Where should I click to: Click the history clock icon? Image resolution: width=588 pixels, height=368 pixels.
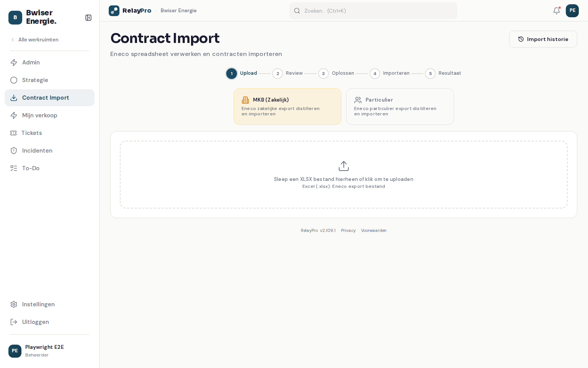521,39
